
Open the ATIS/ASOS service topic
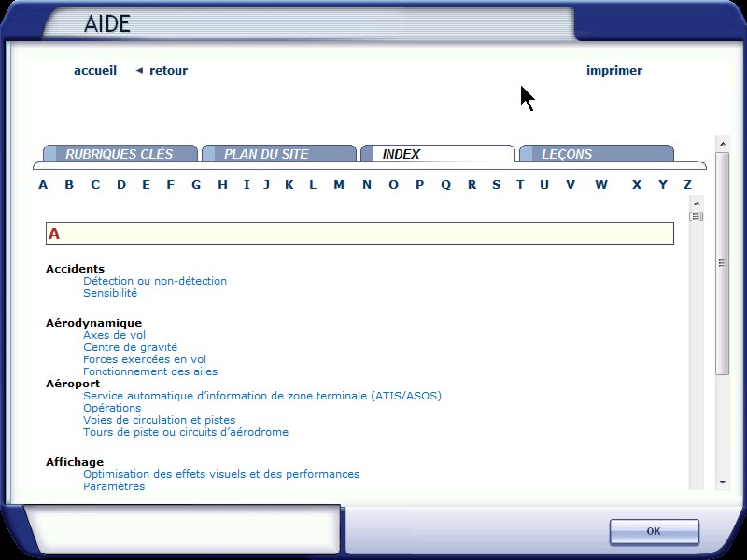(262, 396)
